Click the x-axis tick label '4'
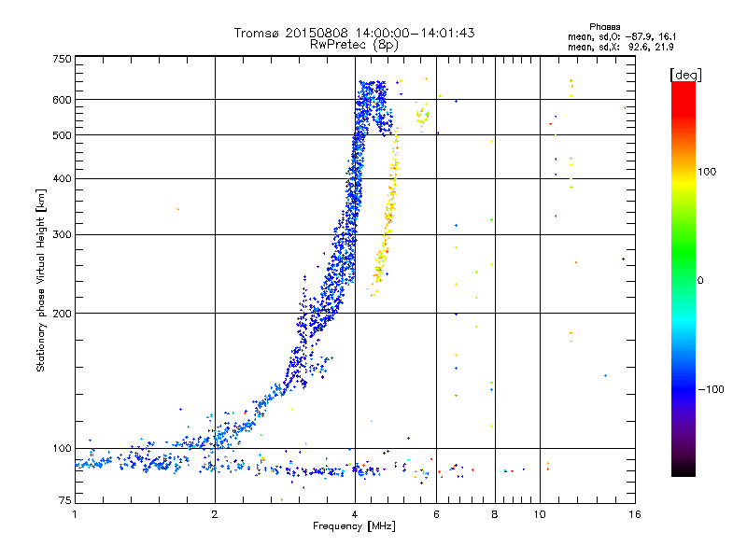The width and height of the screenshot is (747, 560). tap(355, 514)
